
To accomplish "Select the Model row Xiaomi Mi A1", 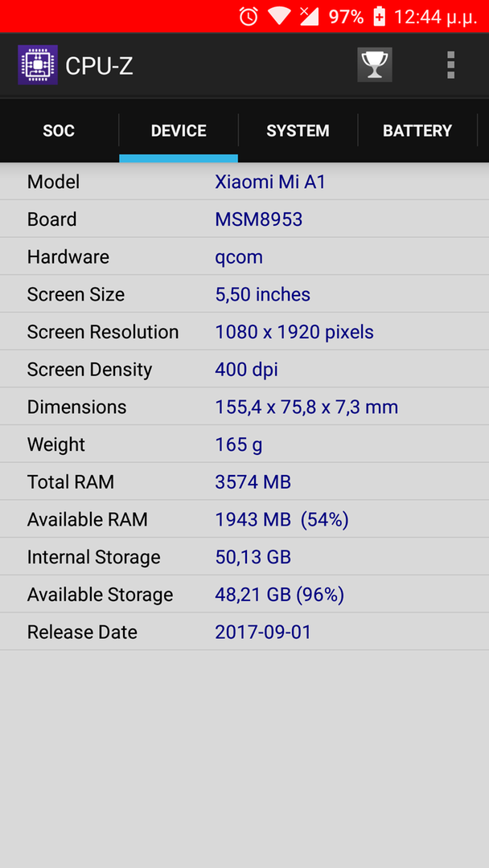I will [244, 182].
